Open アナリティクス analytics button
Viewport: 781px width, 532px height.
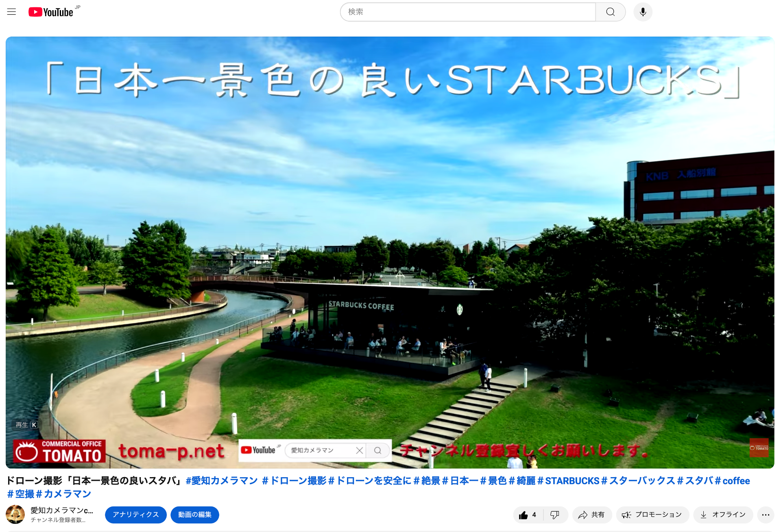(x=135, y=515)
